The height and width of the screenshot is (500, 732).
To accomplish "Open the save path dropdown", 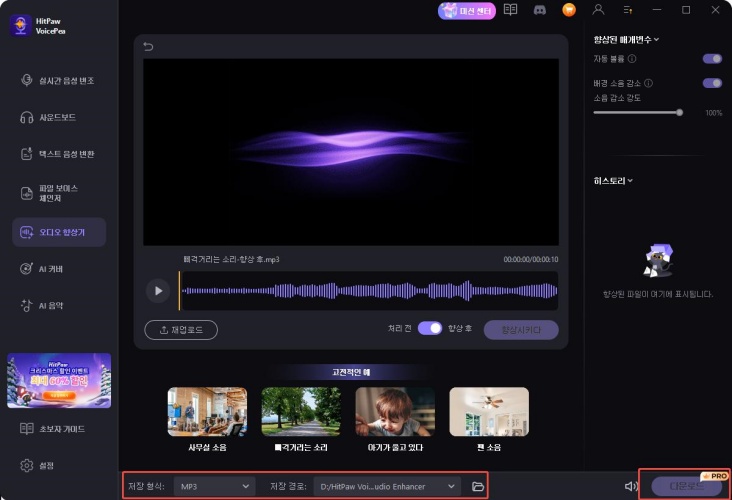I will 387,486.
